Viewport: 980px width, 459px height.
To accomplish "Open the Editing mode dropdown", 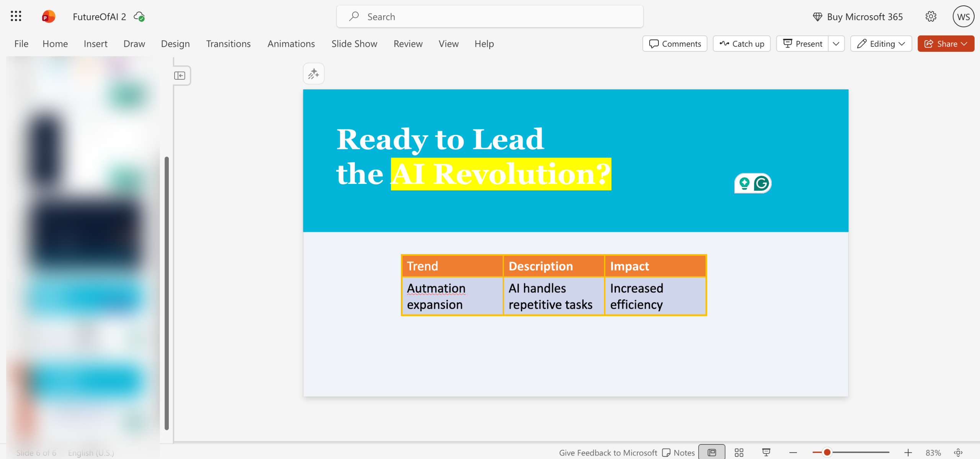I will 881,44.
